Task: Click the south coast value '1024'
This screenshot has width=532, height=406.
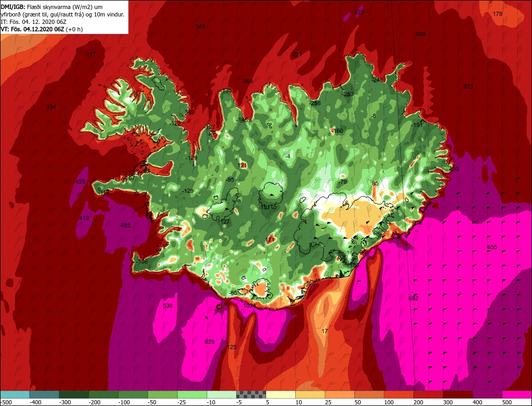Action: pos(250,306)
